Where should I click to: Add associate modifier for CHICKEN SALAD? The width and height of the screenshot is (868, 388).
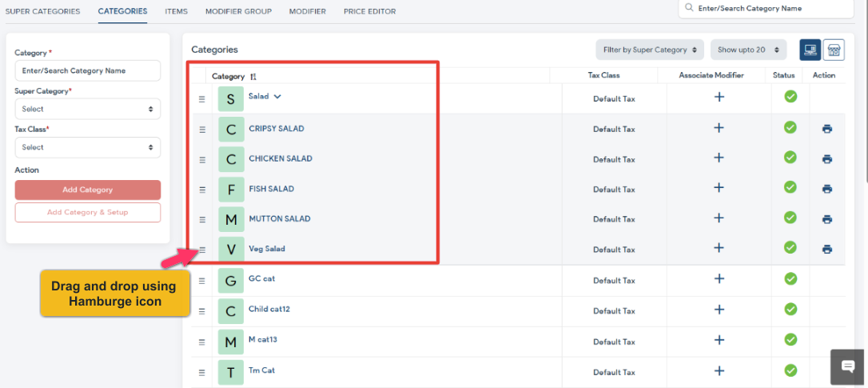719,158
